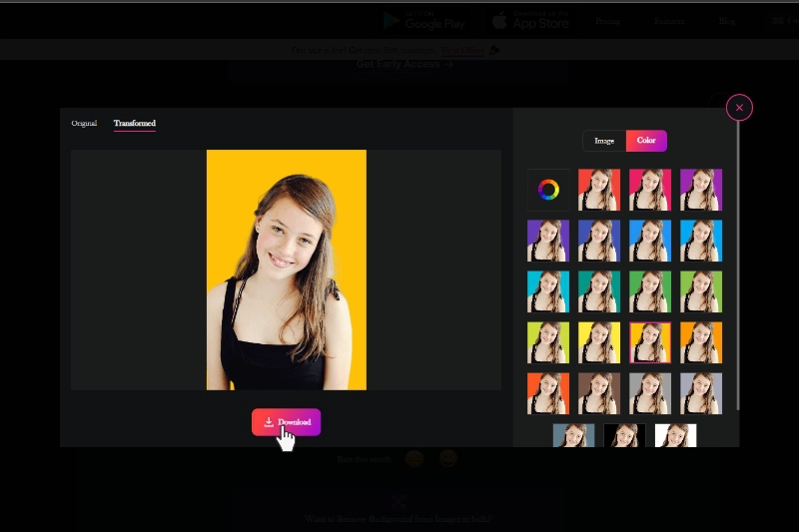This screenshot has height=532, width=799.
Task: Choose the yellow background swatch
Action: click(x=599, y=342)
